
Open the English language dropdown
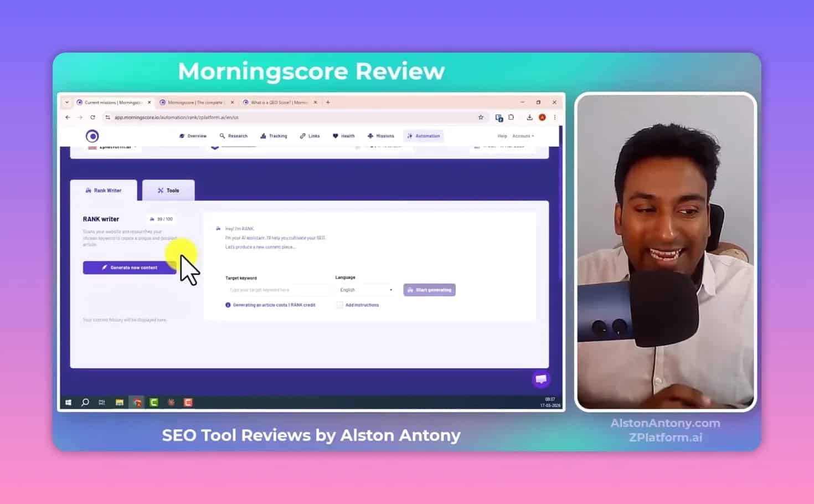[364, 290]
